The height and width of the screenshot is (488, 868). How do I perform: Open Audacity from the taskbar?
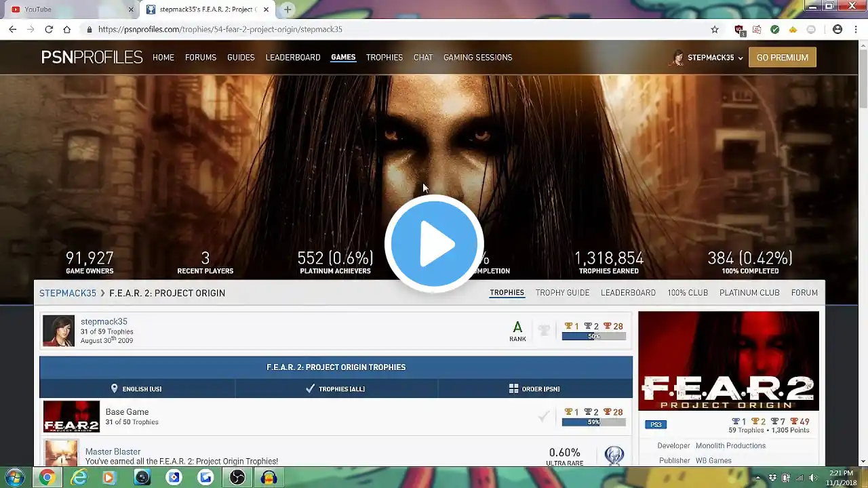click(x=269, y=478)
